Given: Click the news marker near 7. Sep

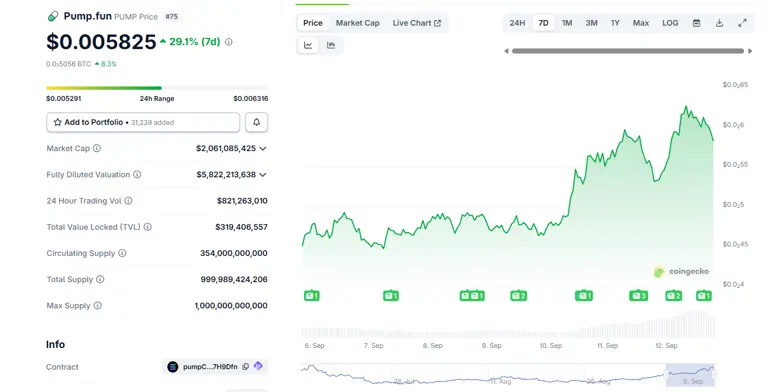Looking at the screenshot, I should tap(391, 295).
